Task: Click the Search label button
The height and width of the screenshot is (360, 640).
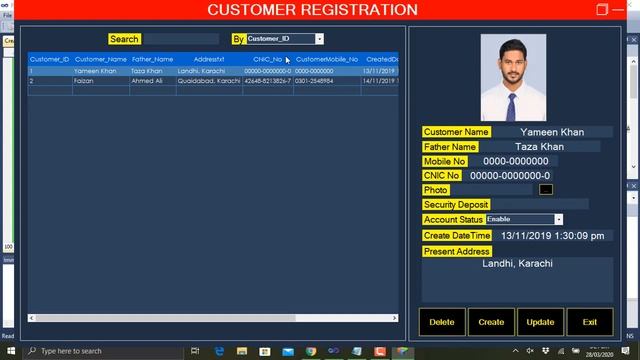Action: [124, 39]
